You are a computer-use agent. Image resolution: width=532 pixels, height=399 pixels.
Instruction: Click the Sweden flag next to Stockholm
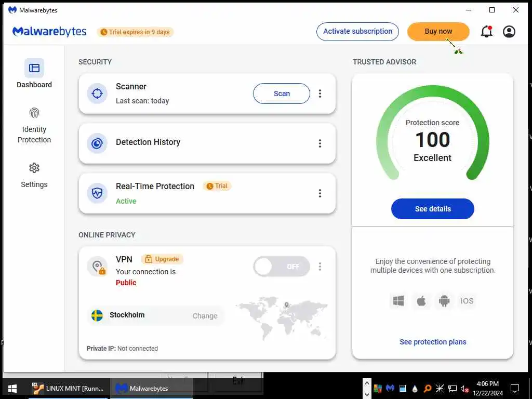coord(97,315)
